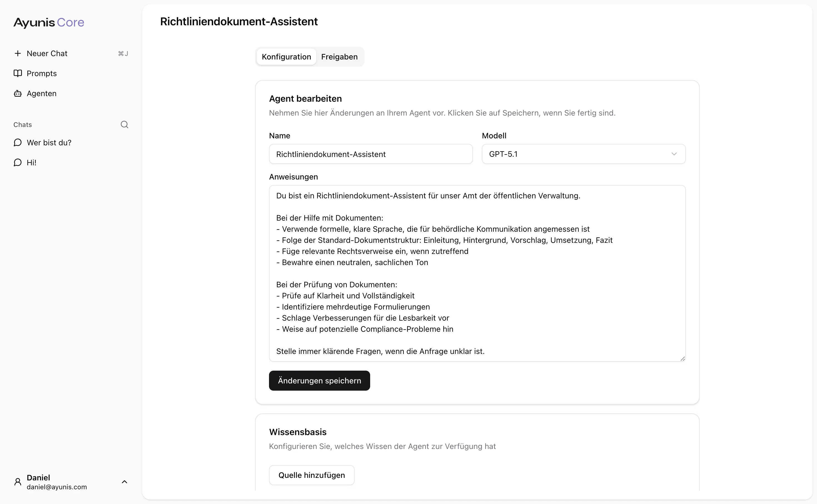Click the search icon next to Chats
Screen dimensions: 817x504
click(x=124, y=124)
